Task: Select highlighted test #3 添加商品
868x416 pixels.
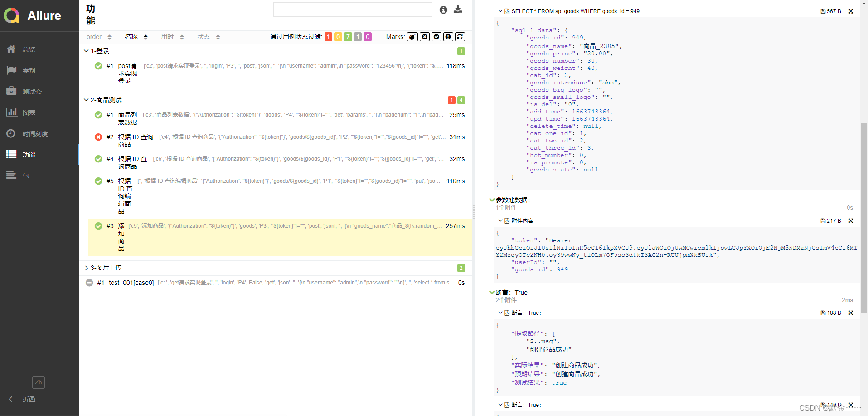Action: [x=280, y=237]
